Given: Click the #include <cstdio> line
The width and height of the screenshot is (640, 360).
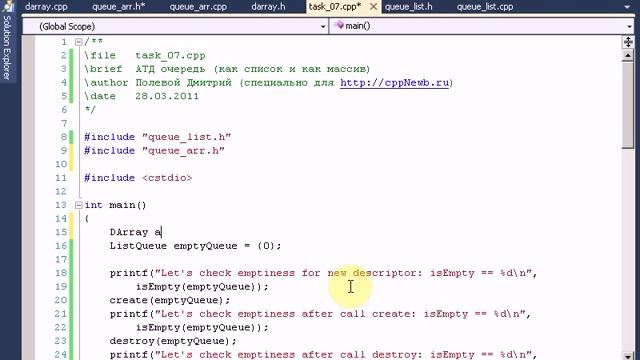Looking at the screenshot, I should [138, 178].
